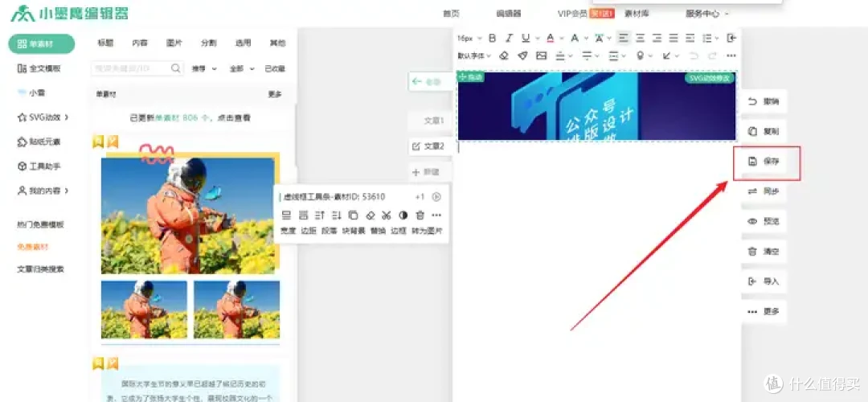Select 单素材 in left sidebar
Viewport: 868px width, 402px height.
[x=42, y=43]
